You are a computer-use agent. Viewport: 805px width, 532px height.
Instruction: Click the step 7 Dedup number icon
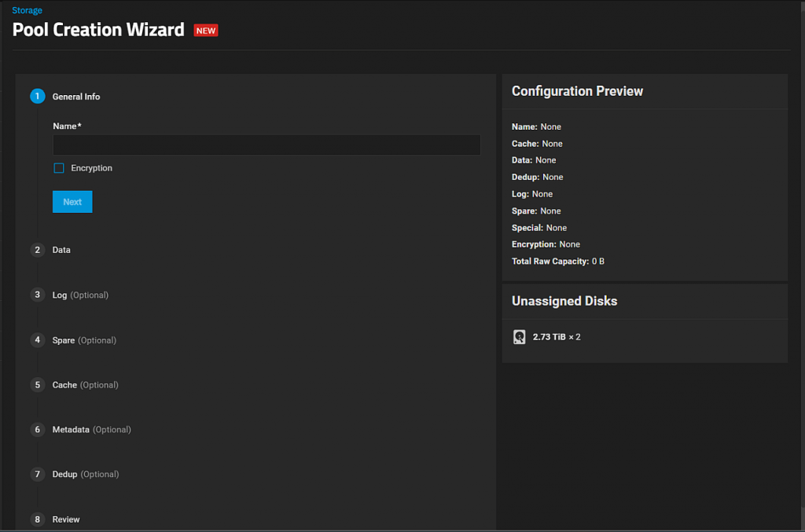38,474
